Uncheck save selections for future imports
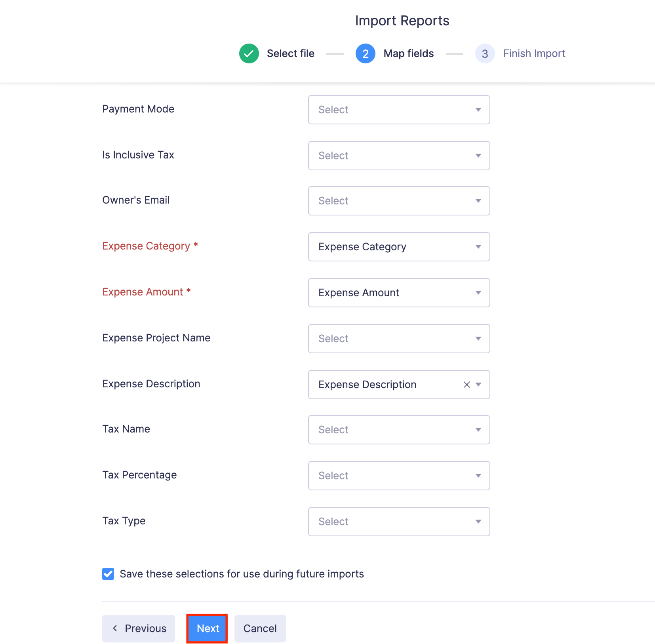 point(108,574)
